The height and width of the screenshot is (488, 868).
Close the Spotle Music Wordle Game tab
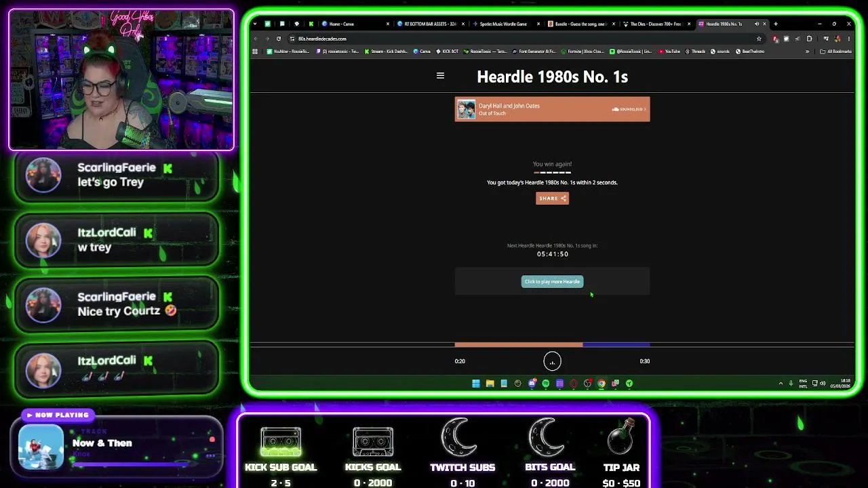pyautogui.click(x=538, y=24)
